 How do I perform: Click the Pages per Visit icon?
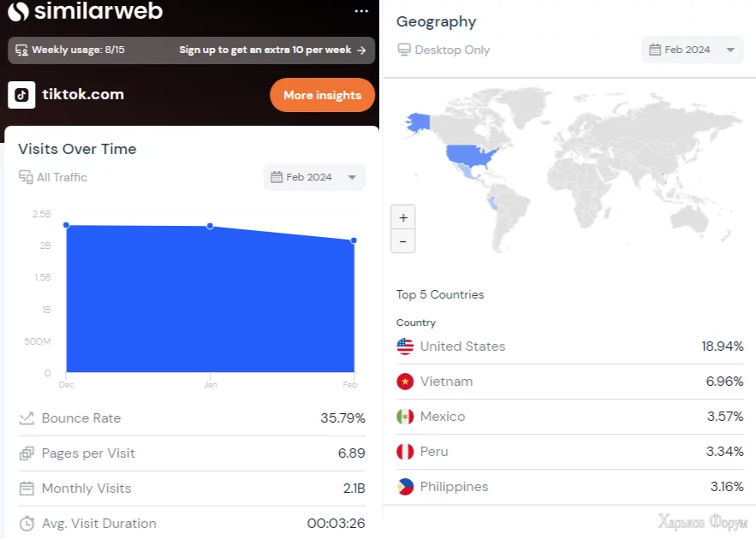(27, 453)
